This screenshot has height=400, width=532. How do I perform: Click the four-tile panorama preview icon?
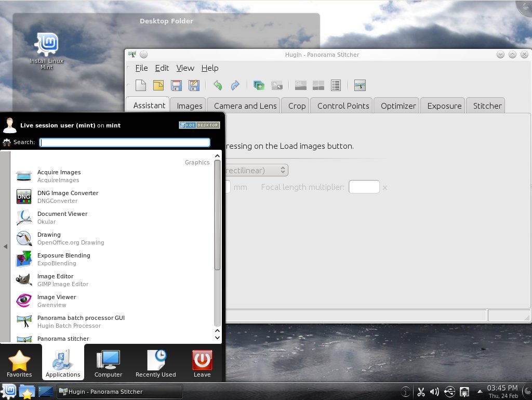click(x=318, y=85)
